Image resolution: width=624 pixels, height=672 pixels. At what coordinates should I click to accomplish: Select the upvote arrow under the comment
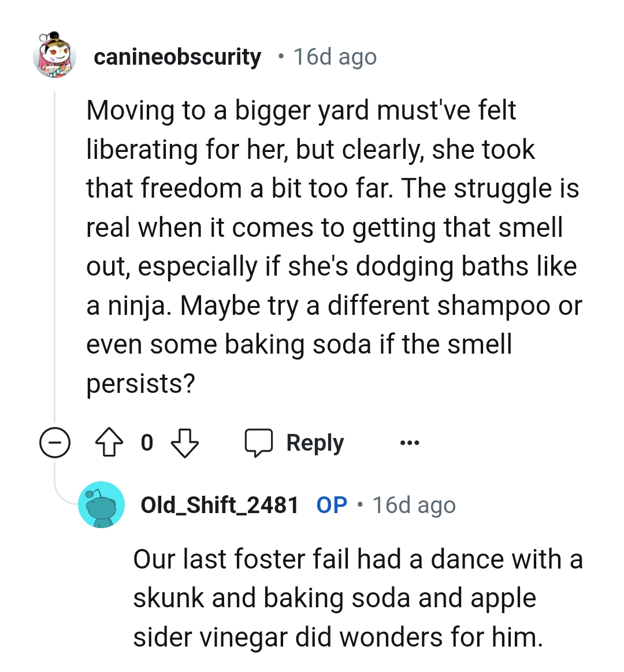pos(107,443)
